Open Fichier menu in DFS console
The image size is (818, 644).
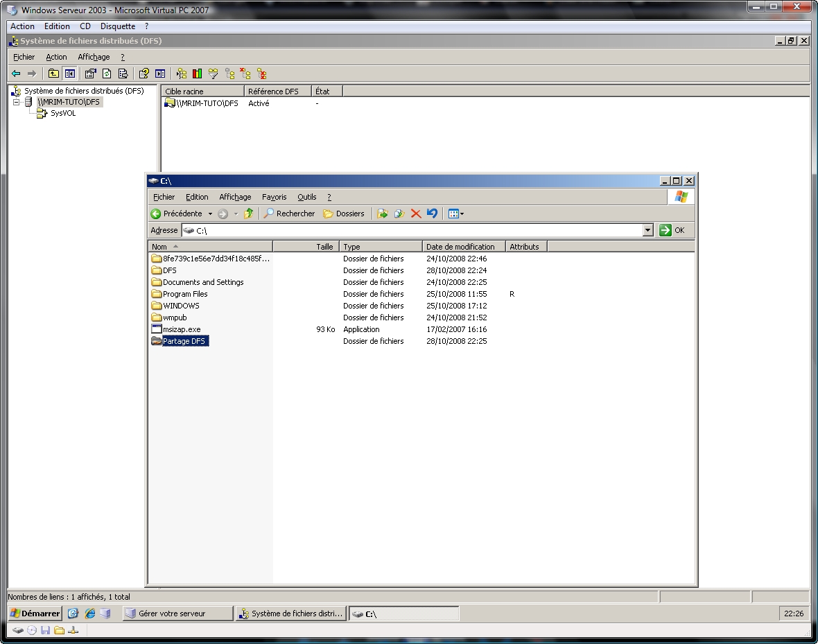point(24,57)
